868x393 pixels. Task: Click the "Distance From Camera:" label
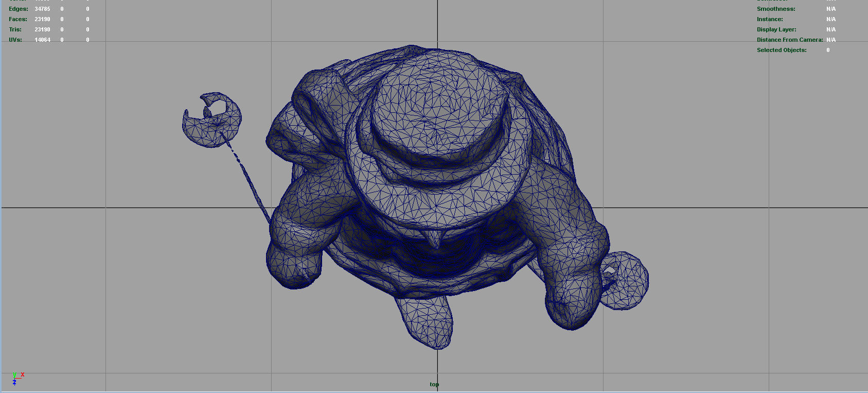tap(790, 40)
